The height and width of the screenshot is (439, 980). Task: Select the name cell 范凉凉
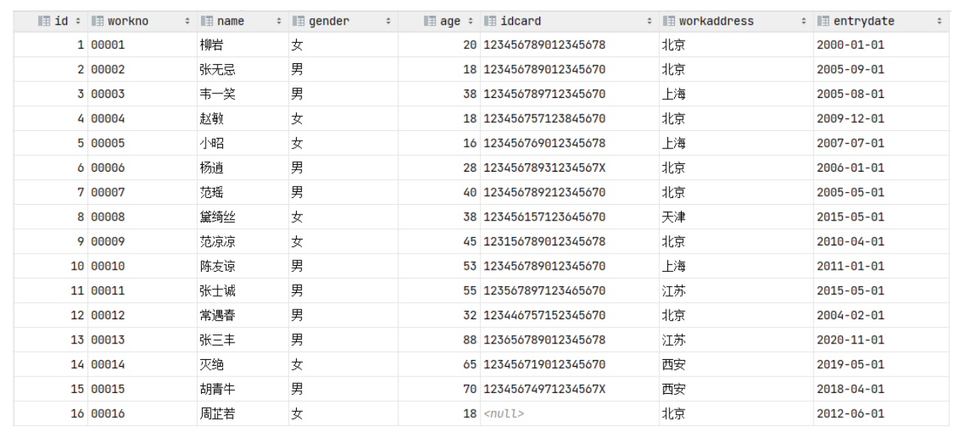coord(243,242)
